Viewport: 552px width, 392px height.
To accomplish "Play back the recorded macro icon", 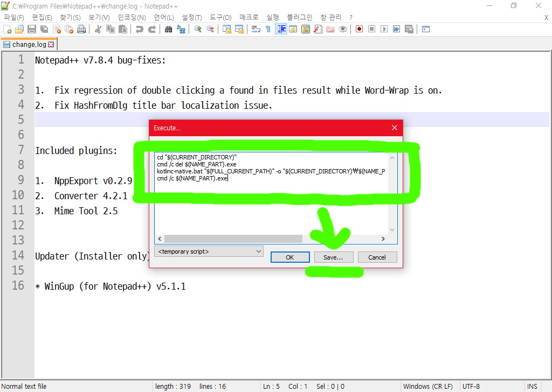I will [x=384, y=29].
